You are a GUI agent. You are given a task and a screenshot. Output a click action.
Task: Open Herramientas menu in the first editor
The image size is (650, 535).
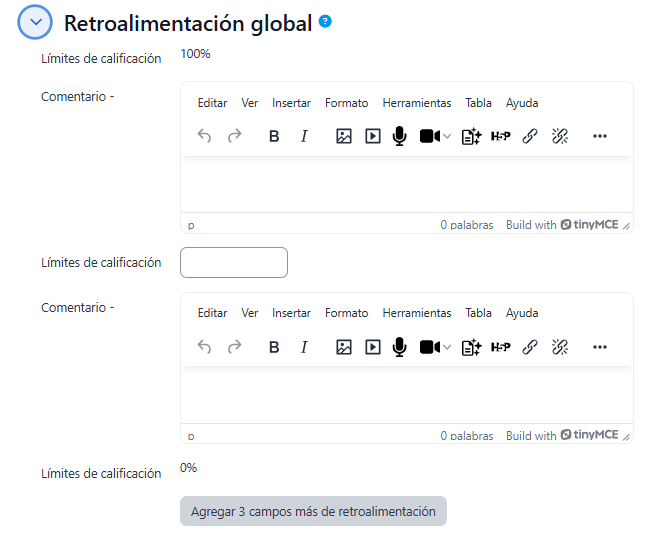click(x=416, y=103)
